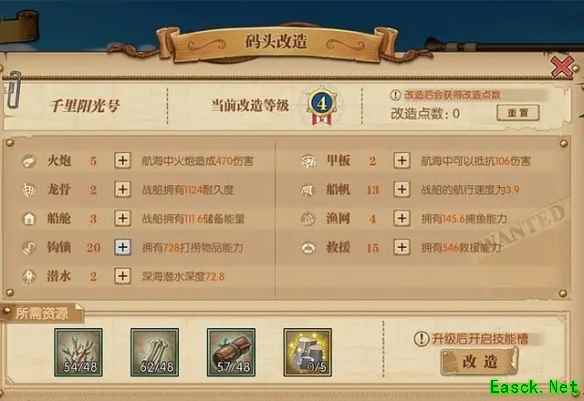Click the plus button next to 船舱
The height and width of the screenshot is (401, 584).
point(123,218)
